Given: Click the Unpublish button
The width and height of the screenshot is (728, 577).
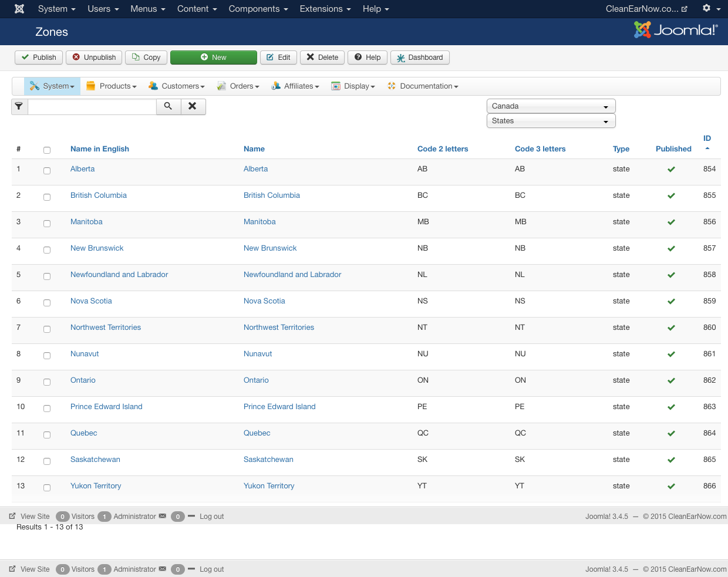Looking at the screenshot, I should coord(94,58).
